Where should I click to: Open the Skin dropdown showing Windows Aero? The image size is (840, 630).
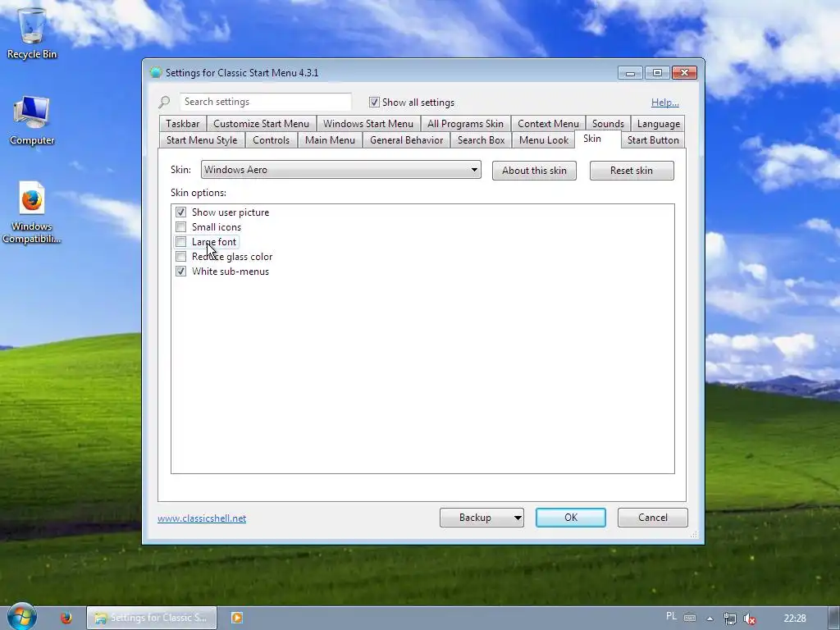[x=340, y=170]
